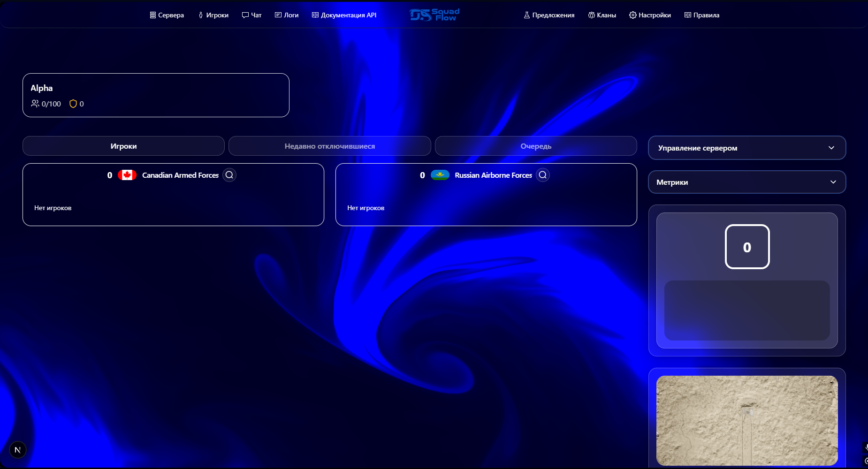Open the map thumbnail in the sidebar

coord(747,420)
